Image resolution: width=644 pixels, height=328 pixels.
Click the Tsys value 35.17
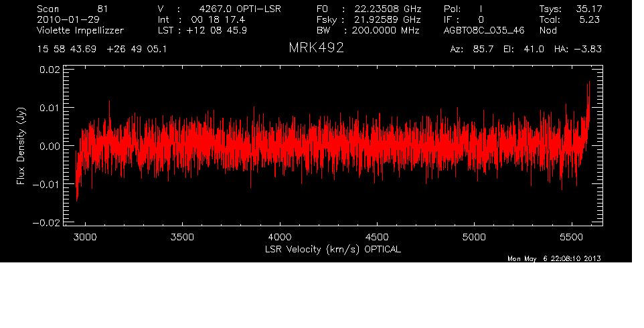click(x=588, y=9)
